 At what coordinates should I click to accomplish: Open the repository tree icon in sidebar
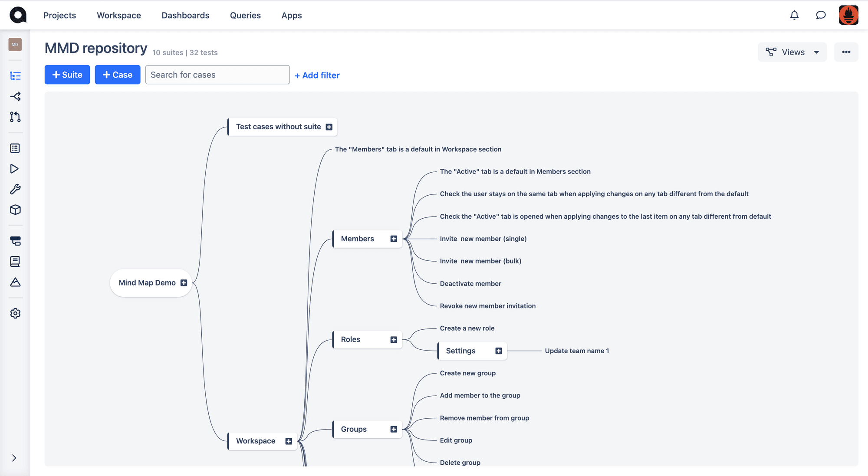(x=15, y=76)
